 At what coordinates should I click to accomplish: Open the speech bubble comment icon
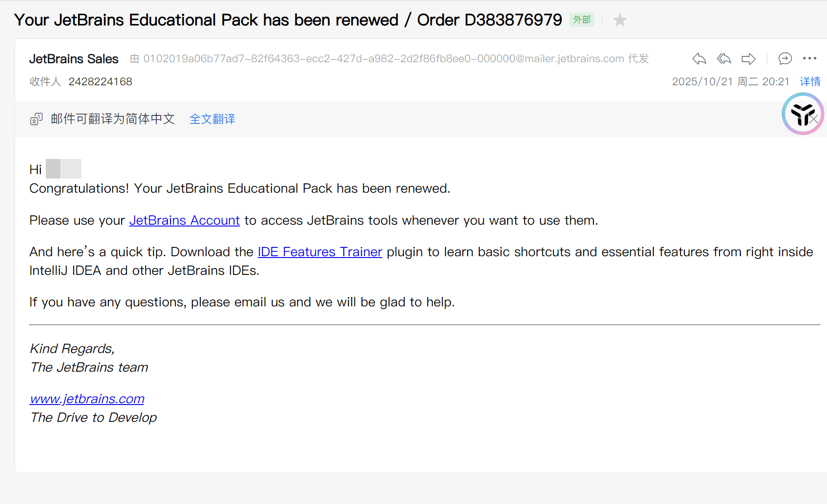pos(785,59)
